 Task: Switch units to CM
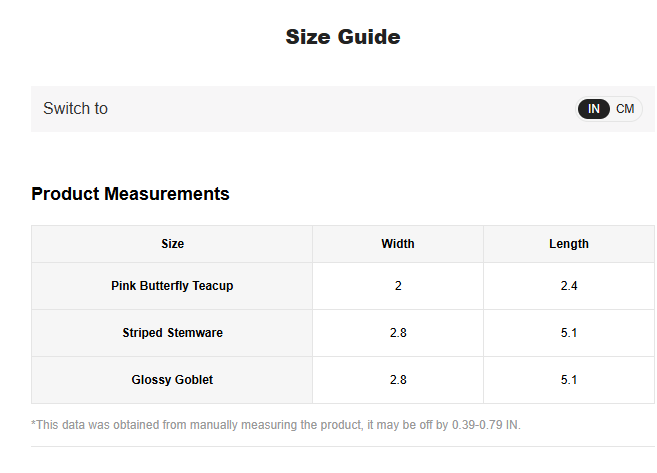click(625, 109)
